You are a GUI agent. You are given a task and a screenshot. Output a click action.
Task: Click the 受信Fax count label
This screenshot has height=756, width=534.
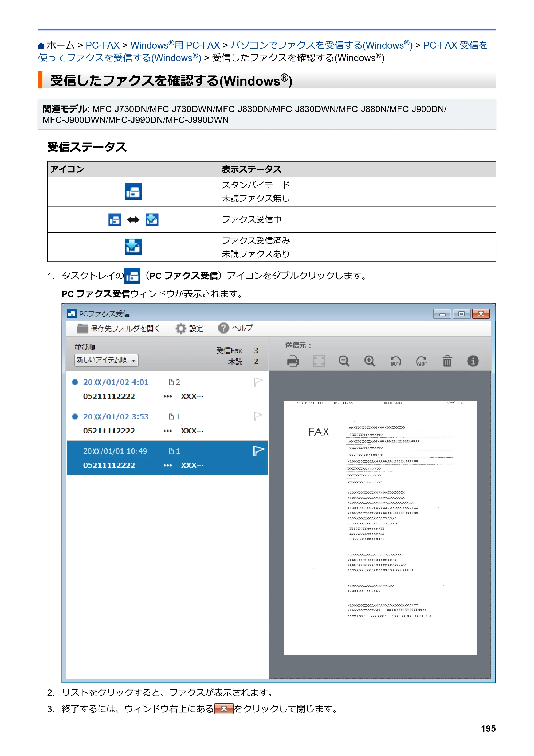tap(229, 351)
